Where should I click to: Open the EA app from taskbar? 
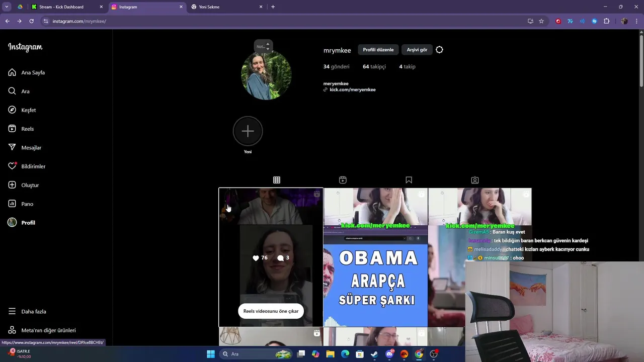click(404, 354)
